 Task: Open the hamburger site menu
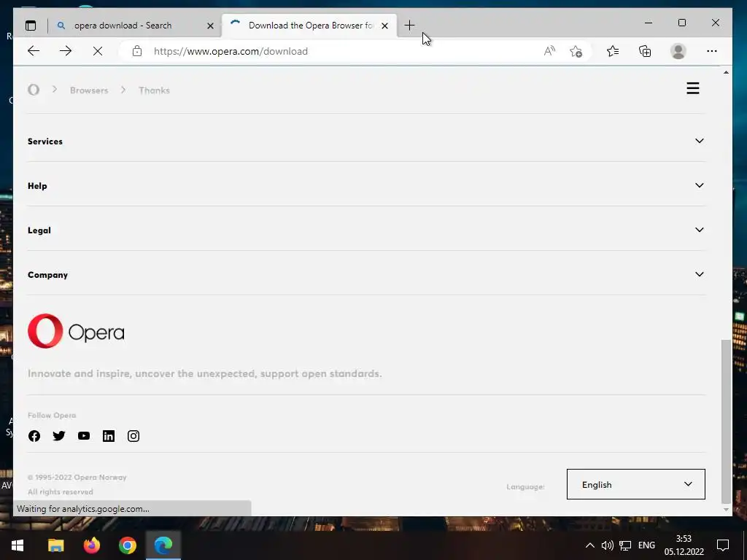(693, 88)
